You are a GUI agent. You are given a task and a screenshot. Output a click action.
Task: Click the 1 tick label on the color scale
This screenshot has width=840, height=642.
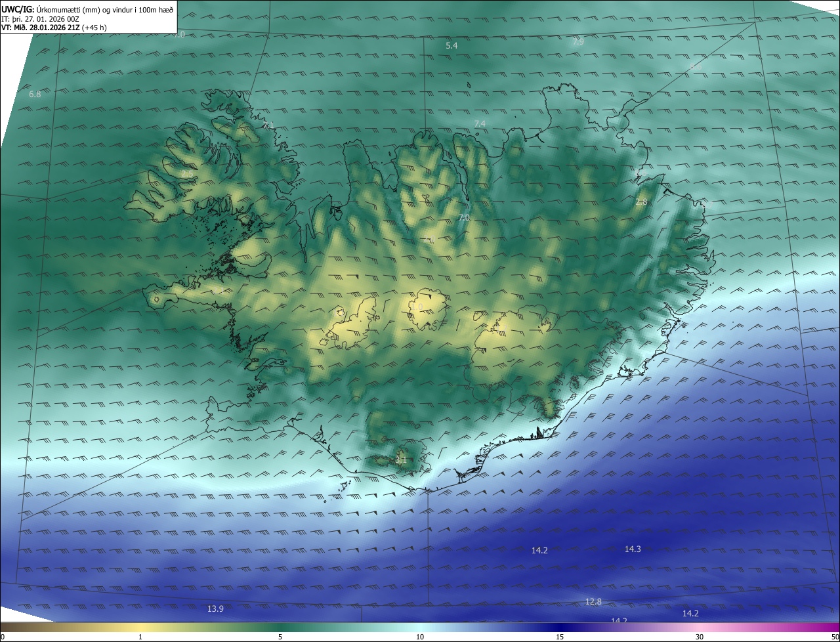(x=140, y=637)
